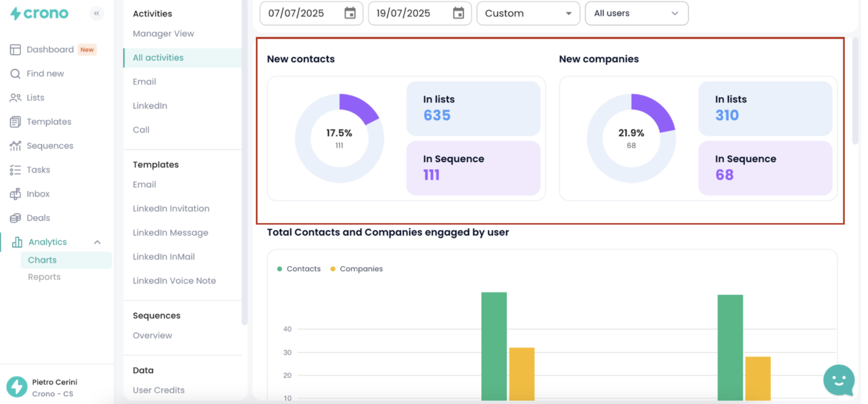The height and width of the screenshot is (404, 868).
Task: Click the Sequences graph icon
Action: (15, 146)
